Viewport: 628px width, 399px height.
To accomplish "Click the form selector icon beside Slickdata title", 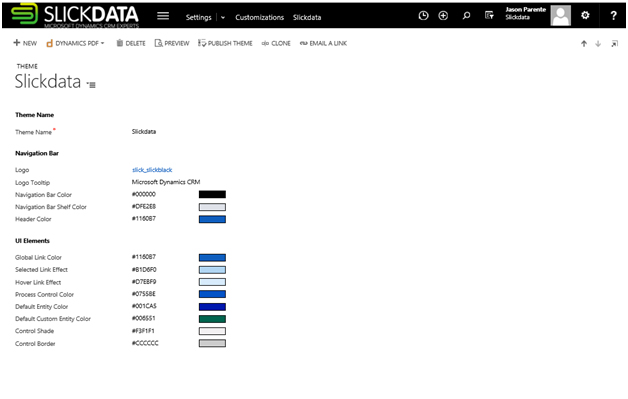I will tap(92, 85).
